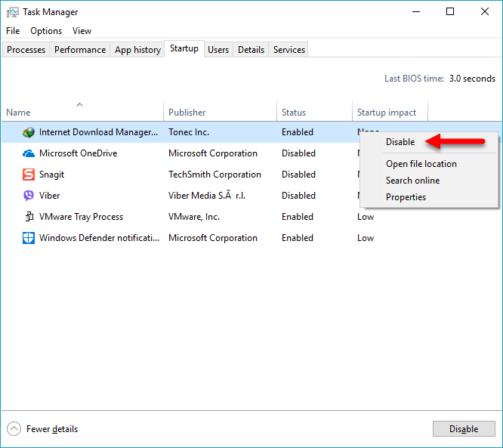Switch to the Performance tab

tap(80, 50)
